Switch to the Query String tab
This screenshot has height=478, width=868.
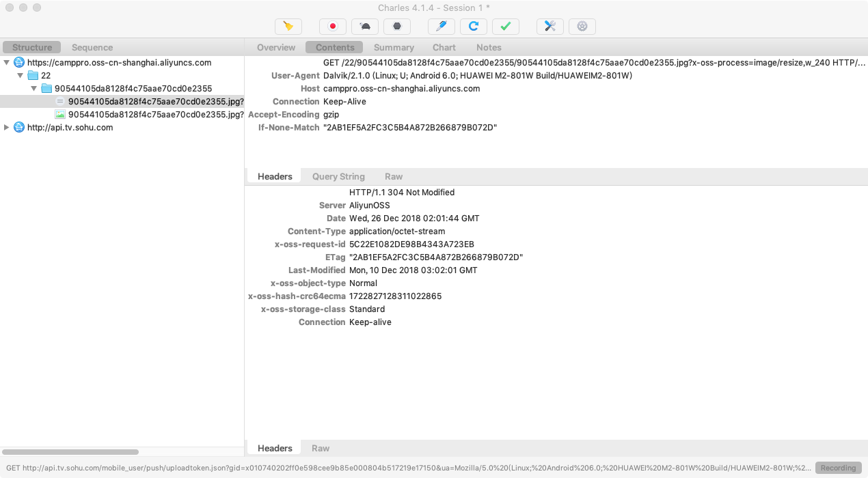pos(338,176)
